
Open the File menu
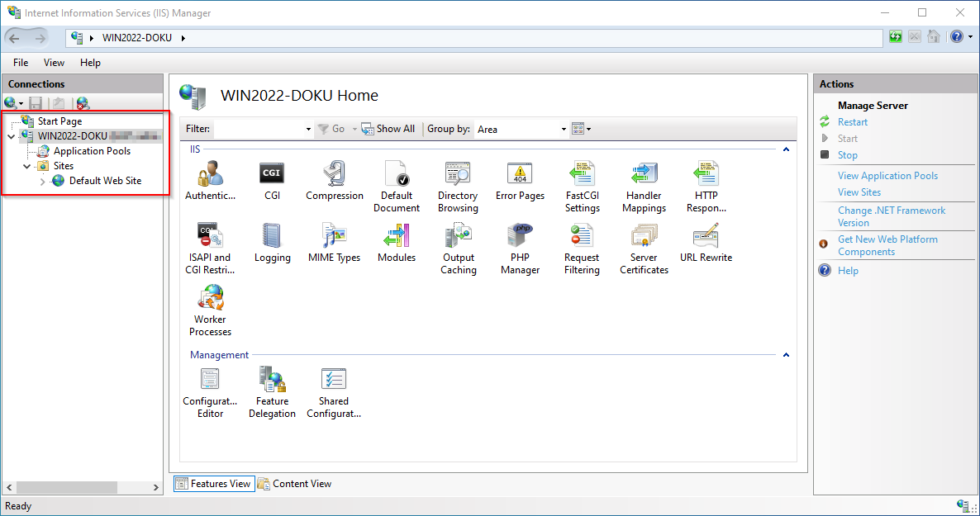click(21, 63)
